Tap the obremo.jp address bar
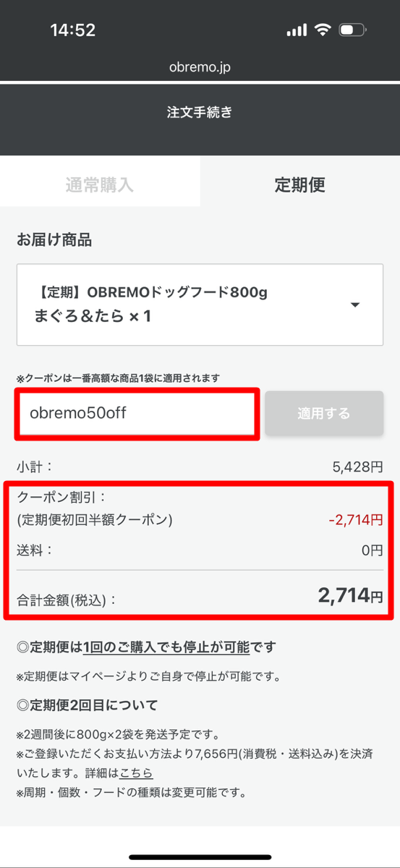 tap(200, 68)
